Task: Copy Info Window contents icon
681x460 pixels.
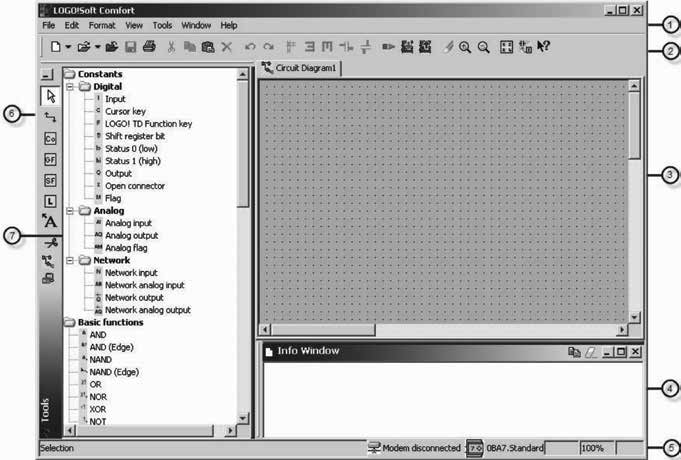Action: click(574, 352)
